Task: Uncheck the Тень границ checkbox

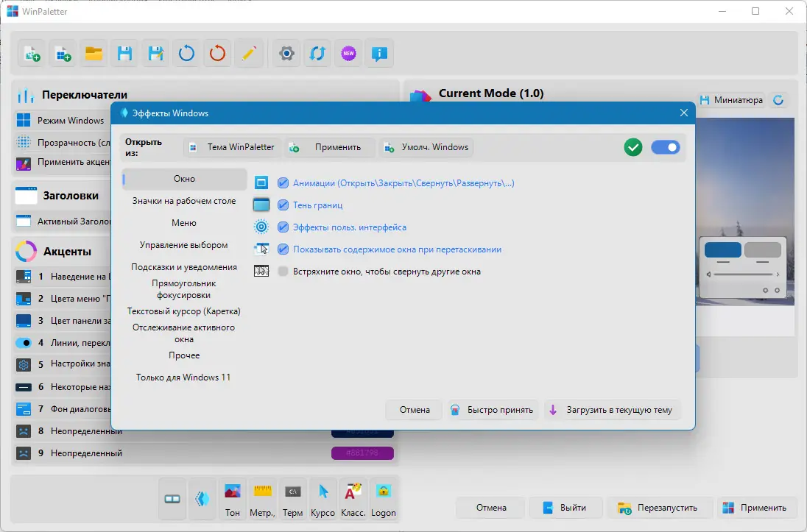Action: 283,205
